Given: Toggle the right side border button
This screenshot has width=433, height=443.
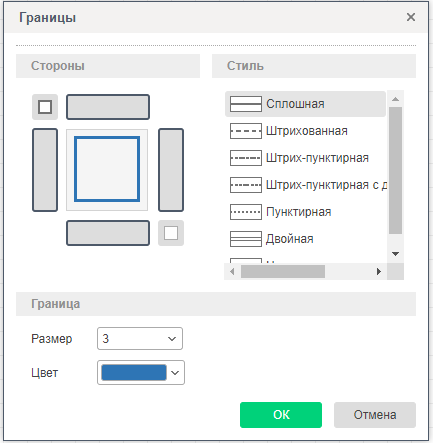Looking at the screenshot, I should tap(171, 170).
